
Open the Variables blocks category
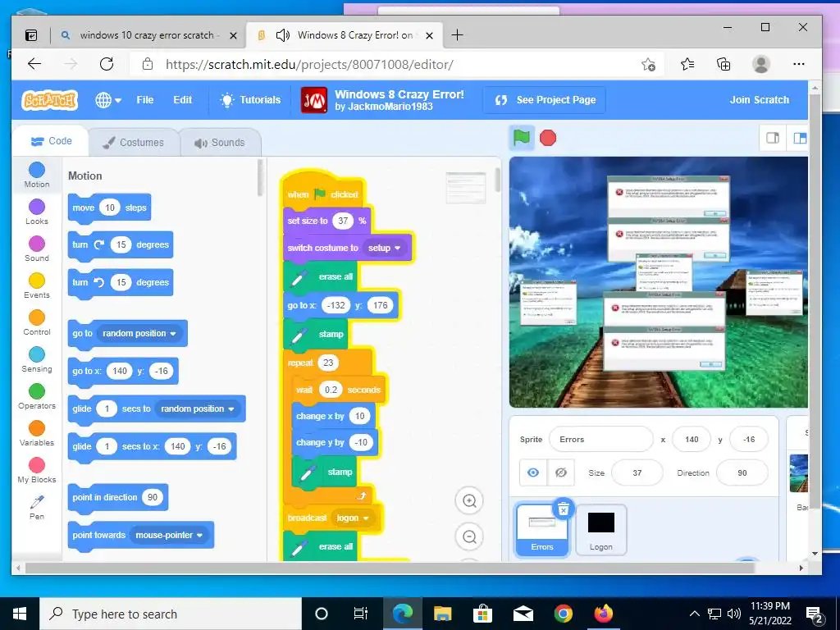pyautogui.click(x=36, y=434)
